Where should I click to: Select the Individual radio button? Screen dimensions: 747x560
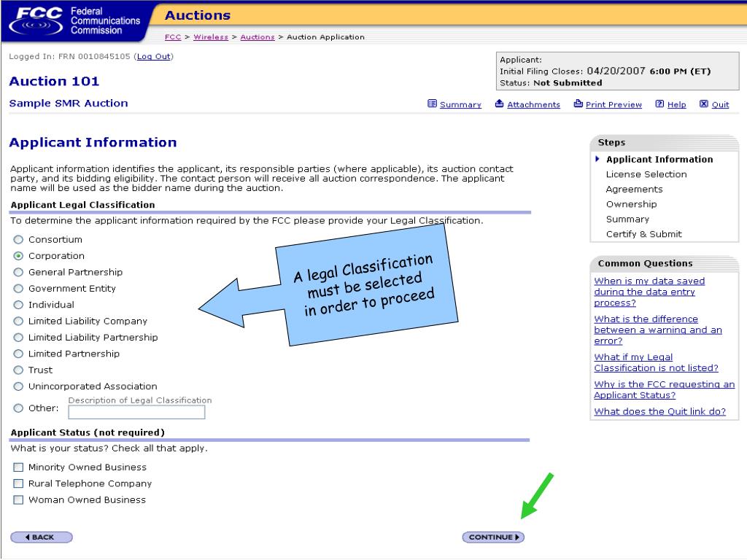pos(18,305)
